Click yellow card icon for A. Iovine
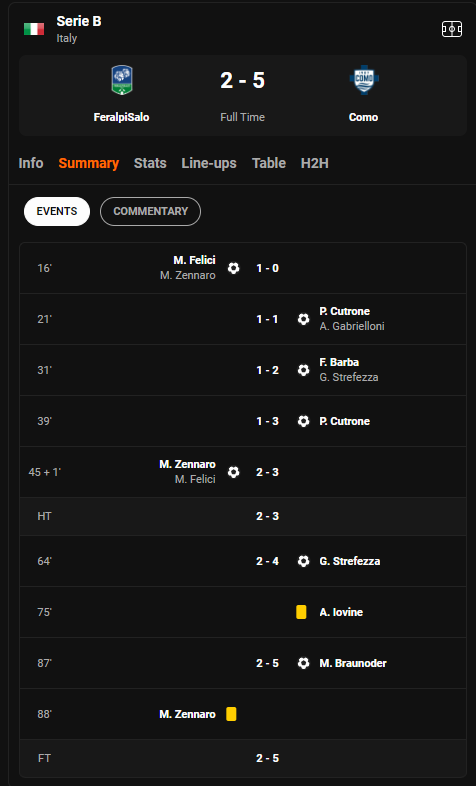The width and height of the screenshot is (476, 786). [301, 612]
